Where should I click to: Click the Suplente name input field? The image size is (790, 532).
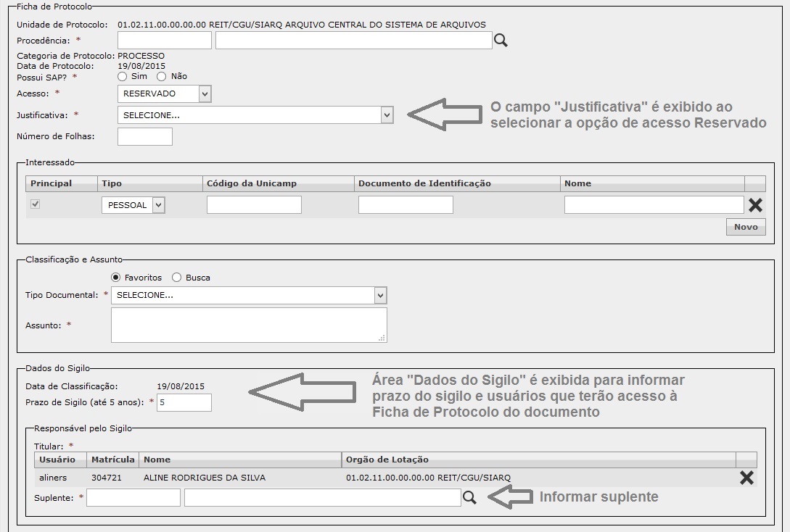pos(322,498)
